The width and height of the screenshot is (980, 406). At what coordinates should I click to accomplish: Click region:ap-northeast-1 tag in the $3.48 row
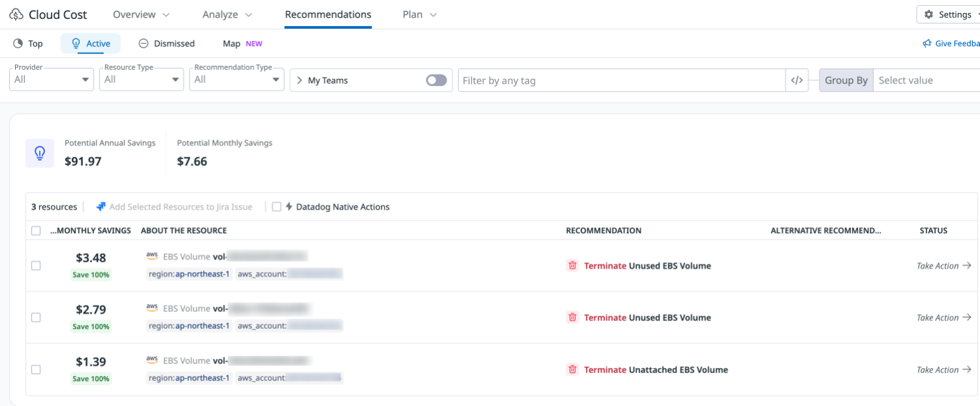point(189,274)
